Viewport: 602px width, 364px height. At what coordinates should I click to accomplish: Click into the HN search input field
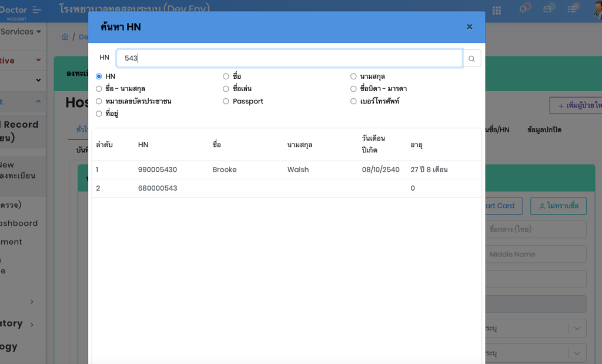(289, 58)
